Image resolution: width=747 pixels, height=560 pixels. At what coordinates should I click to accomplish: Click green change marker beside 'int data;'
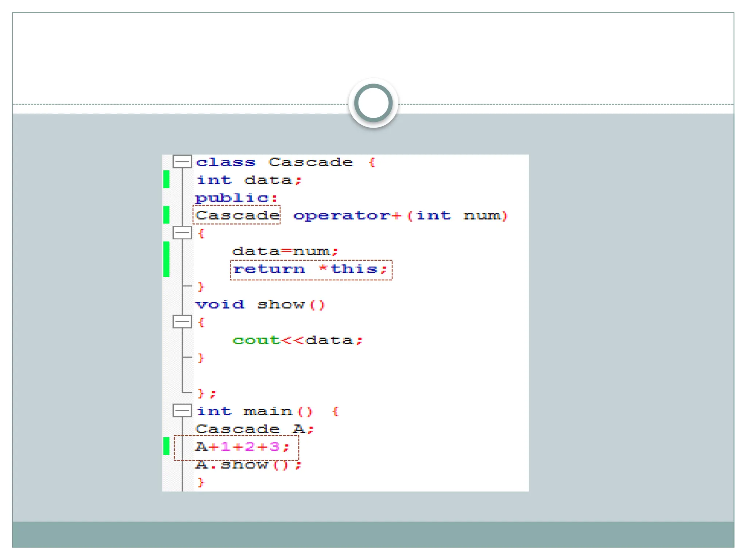pos(166,179)
